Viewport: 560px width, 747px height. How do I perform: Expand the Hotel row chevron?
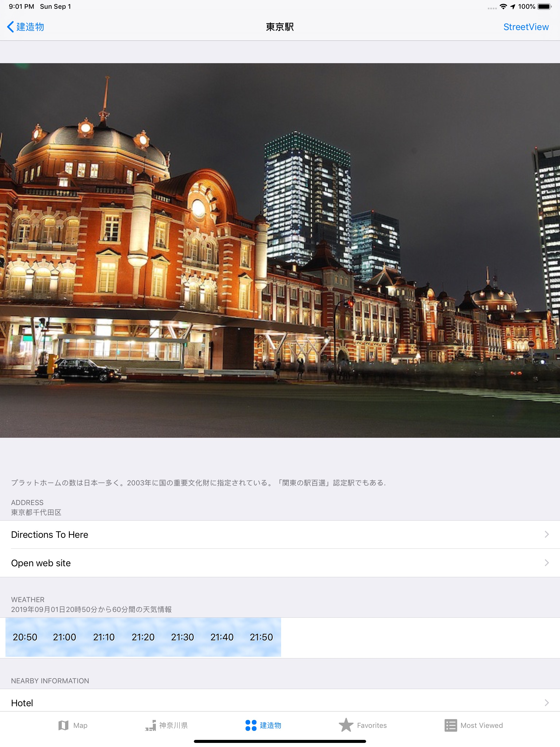click(547, 703)
